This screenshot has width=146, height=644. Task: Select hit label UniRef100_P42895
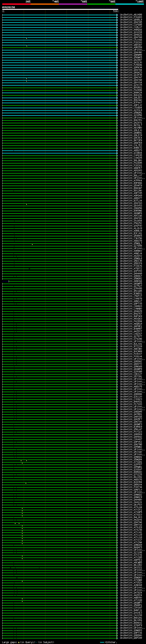coord(131,163)
